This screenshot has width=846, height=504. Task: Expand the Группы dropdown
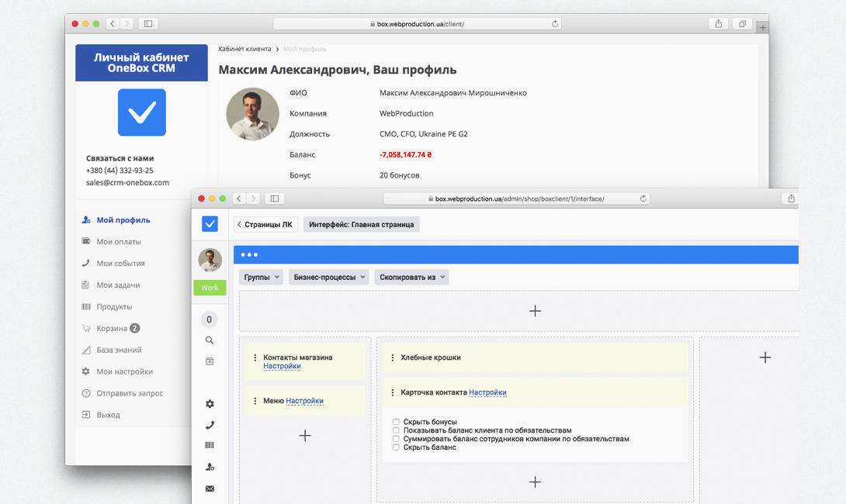tap(261, 277)
